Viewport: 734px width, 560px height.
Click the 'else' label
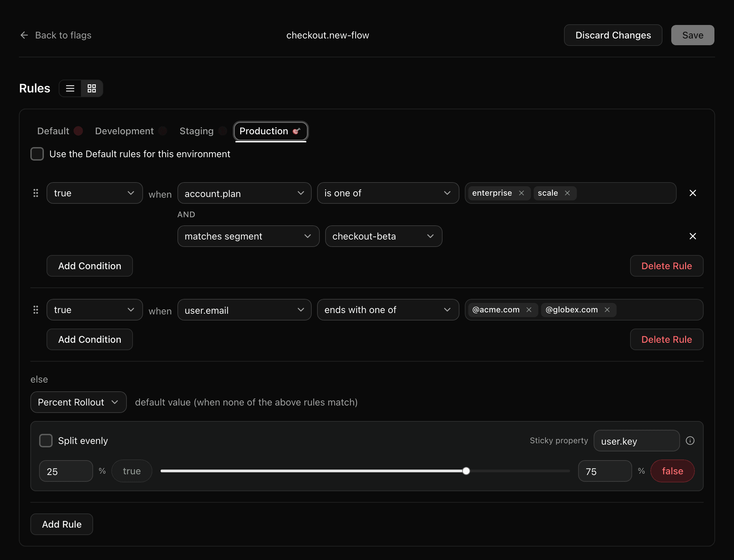39,379
